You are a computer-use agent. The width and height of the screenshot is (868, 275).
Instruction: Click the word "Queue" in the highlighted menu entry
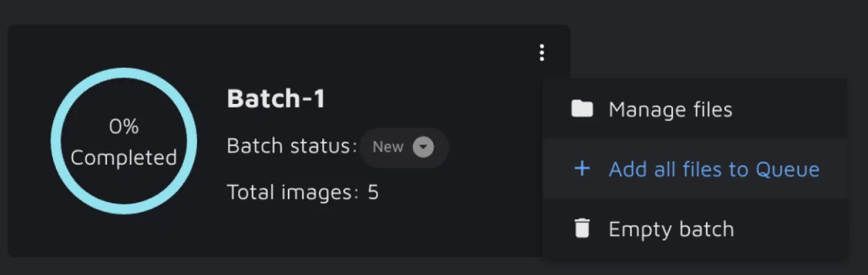790,170
